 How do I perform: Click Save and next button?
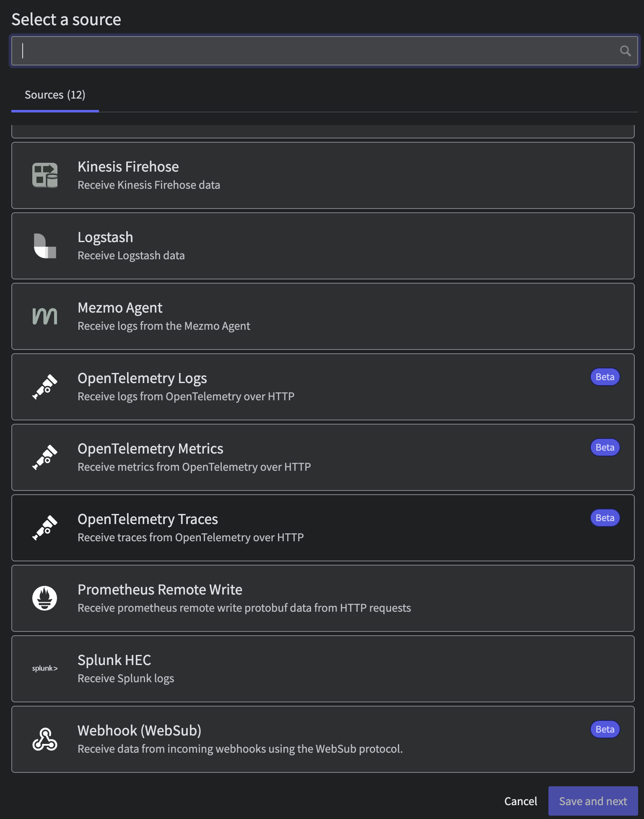click(593, 801)
